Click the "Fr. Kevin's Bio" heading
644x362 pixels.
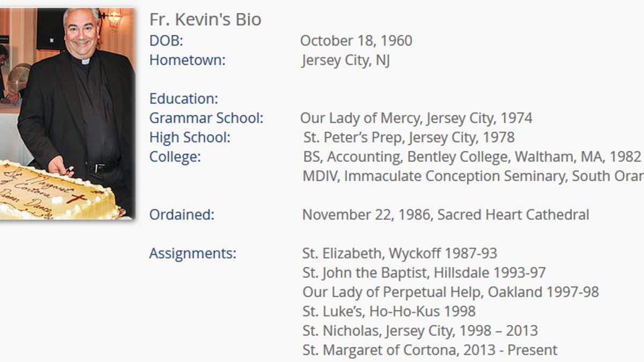click(205, 20)
